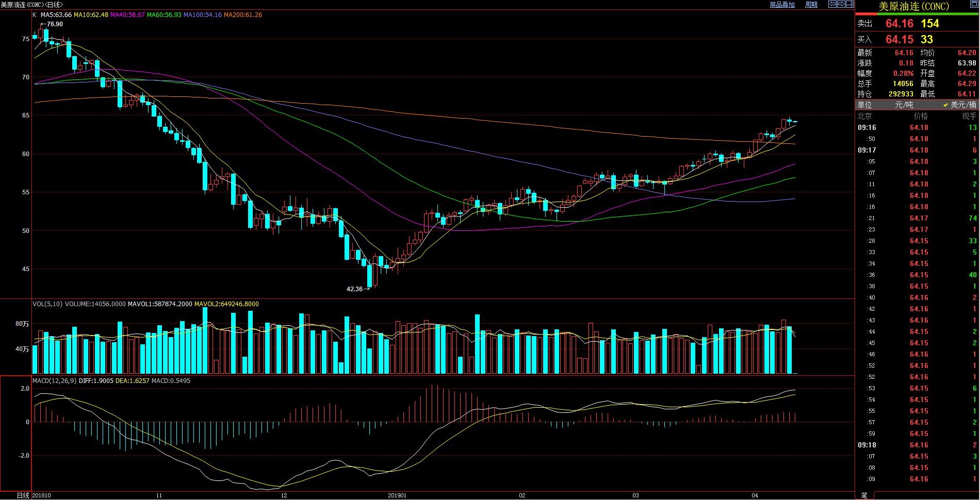This screenshot has height=500, width=980.
Task: Click the MA200 indicator label
Action: click(242, 15)
